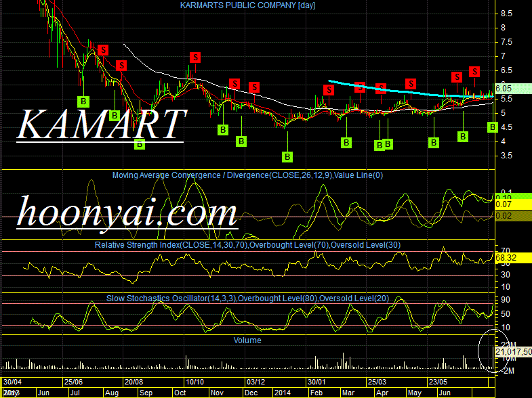Select the Apr month on time axis
Viewport: 532px width, 398px height.
[x=382, y=393]
